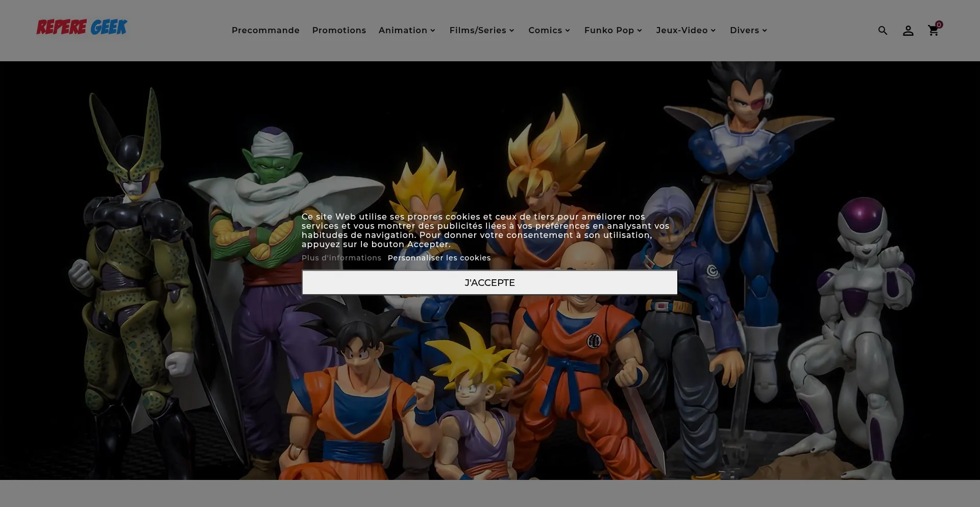Screen dimensions: 980x507
Task: Open the shopping cart icon
Action: pos(933,31)
